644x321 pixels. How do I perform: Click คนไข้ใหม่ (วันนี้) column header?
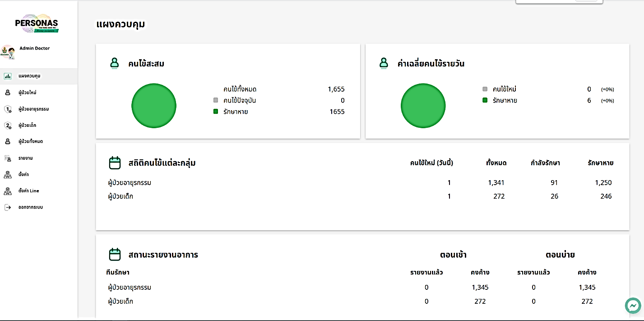(431, 163)
